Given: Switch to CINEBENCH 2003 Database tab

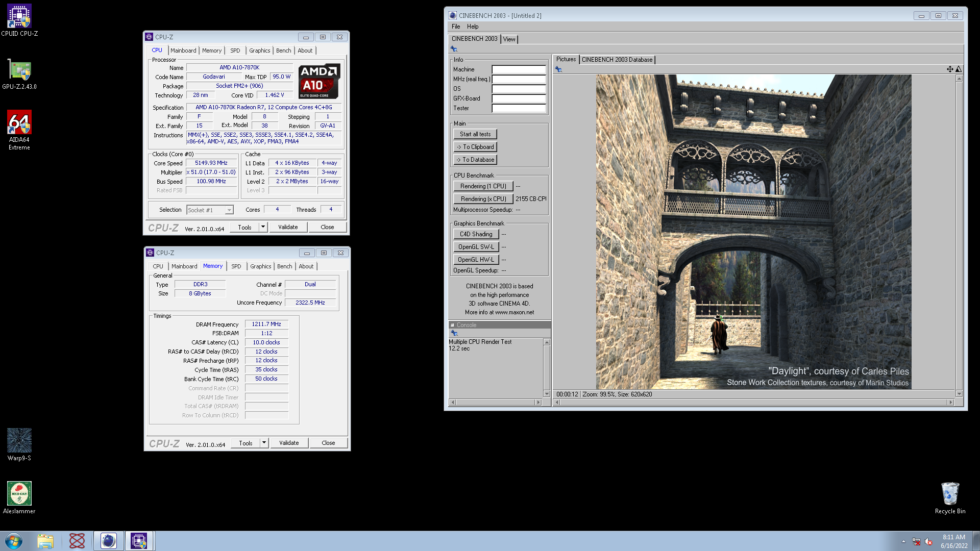Looking at the screenshot, I should tap(617, 60).
